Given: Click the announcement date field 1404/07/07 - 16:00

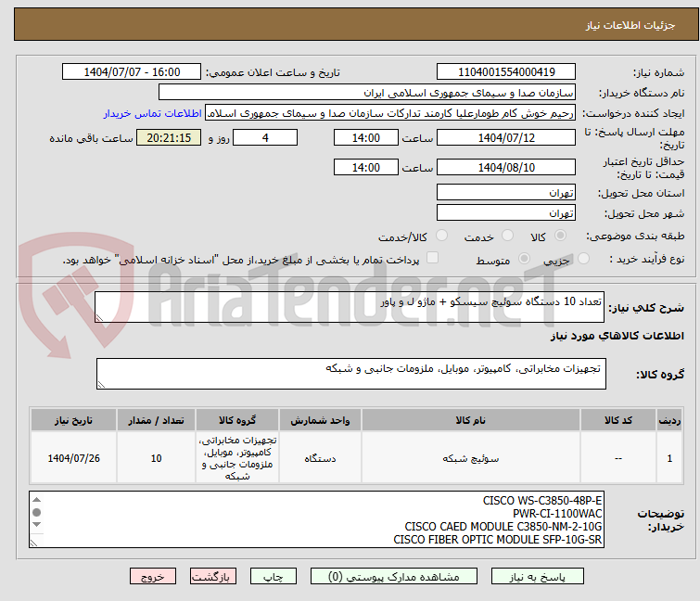Looking at the screenshot, I should pyautogui.click(x=132, y=72).
